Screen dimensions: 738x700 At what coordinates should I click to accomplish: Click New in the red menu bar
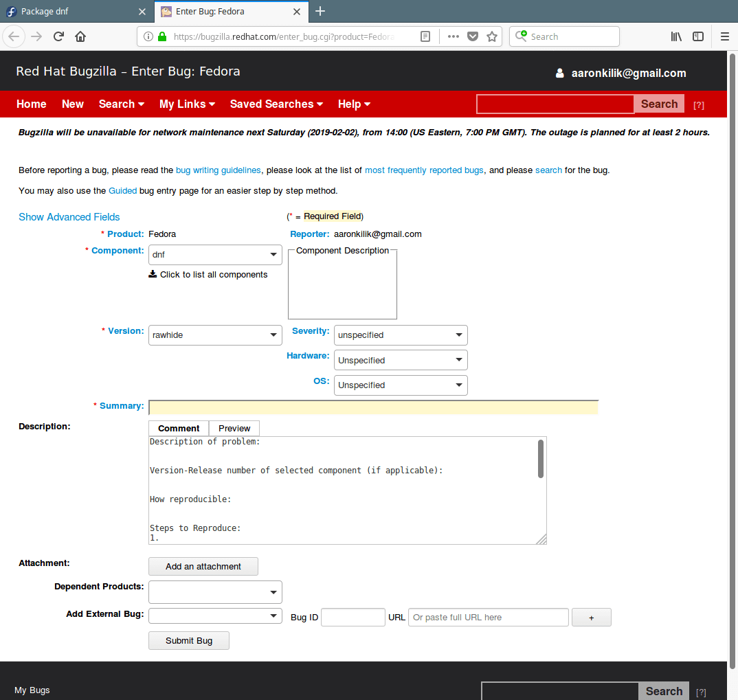point(72,104)
